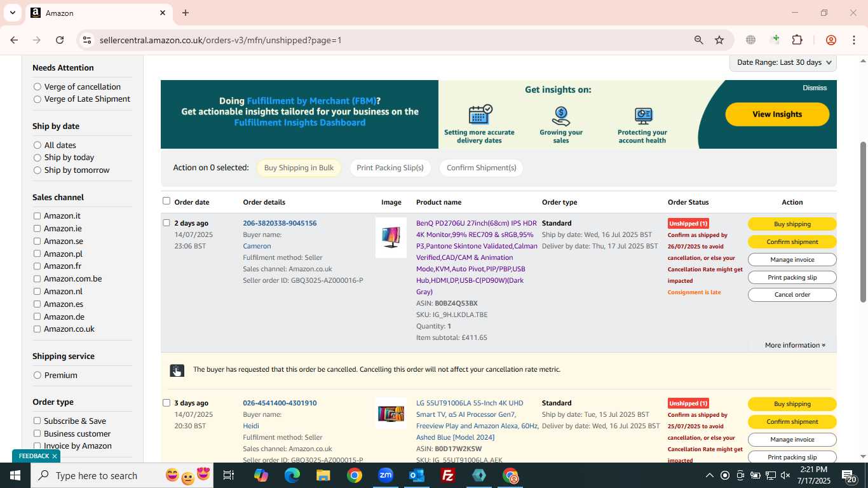Check Subscribe & Save order type
The image size is (868, 488).
pyautogui.click(x=37, y=421)
